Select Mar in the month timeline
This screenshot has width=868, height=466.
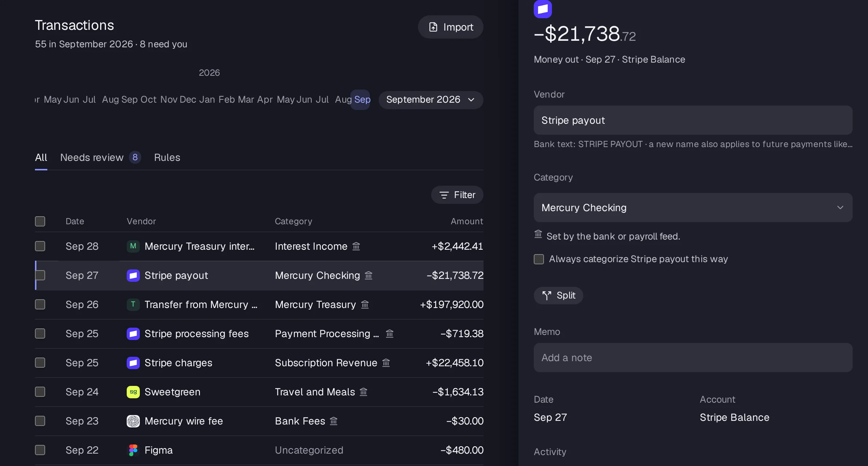point(246,100)
